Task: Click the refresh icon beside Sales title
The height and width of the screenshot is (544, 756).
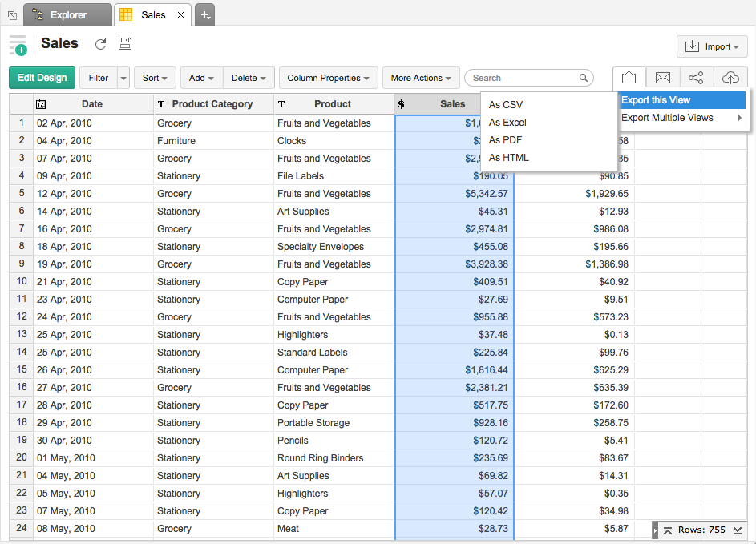Action: pyautogui.click(x=100, y=44)
